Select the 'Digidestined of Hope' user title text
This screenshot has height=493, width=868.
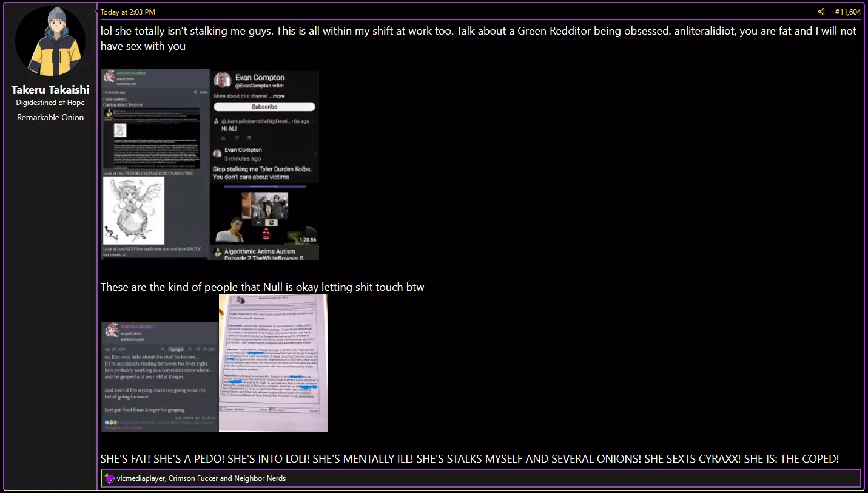50,103
